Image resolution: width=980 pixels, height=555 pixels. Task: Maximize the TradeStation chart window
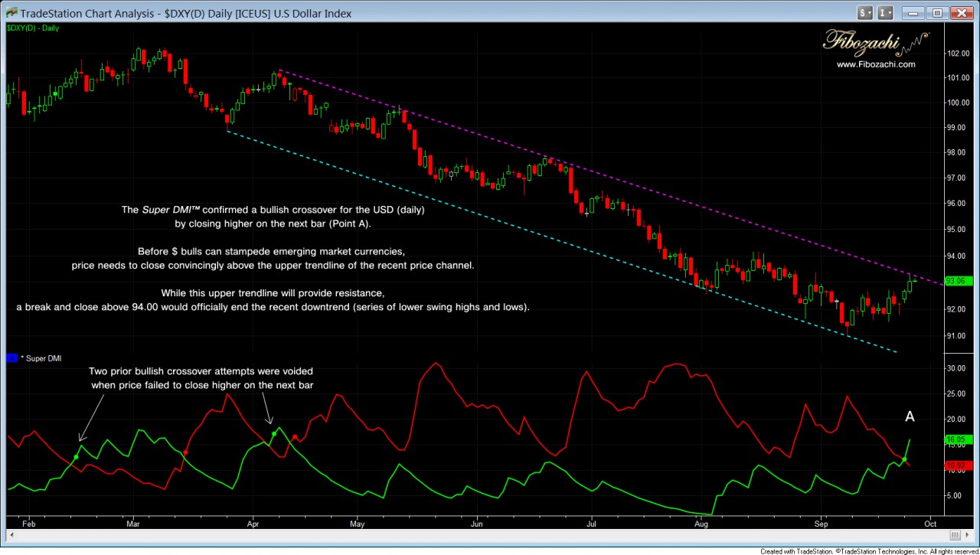tap(937, 13)
